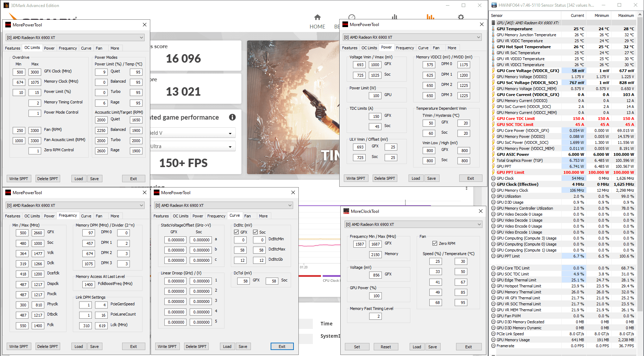Uncheck the GFX DcBtc checkbox
The width and height of the screenshot is (644, 356).
pyautogui.click(x=236, y=232)
